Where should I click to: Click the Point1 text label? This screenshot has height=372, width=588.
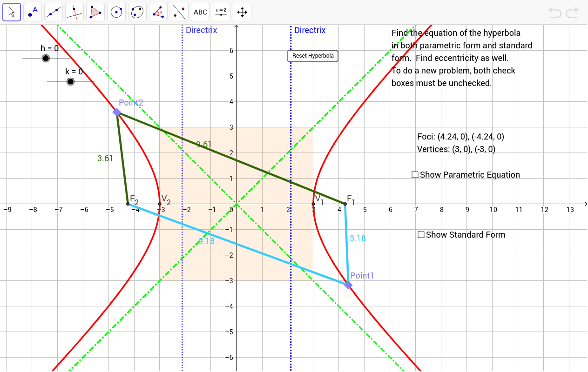point(362,276)
